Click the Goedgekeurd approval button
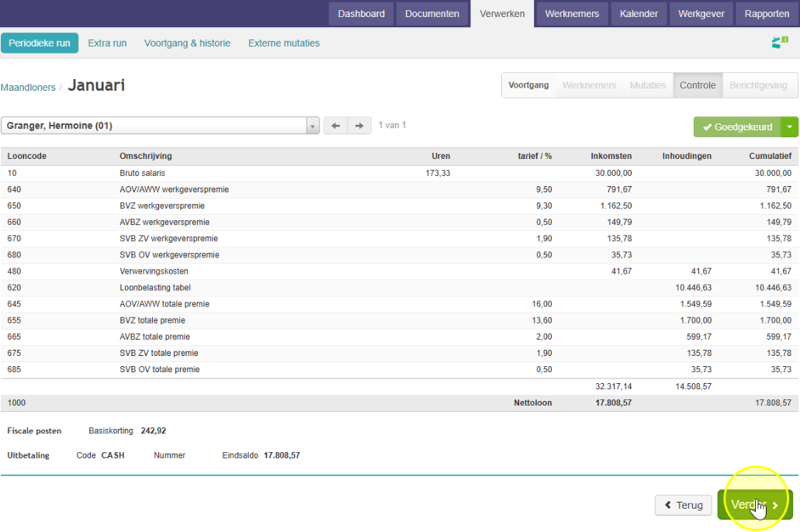The image size is (800, 532). pyautogui.click(x=737, y=127)
